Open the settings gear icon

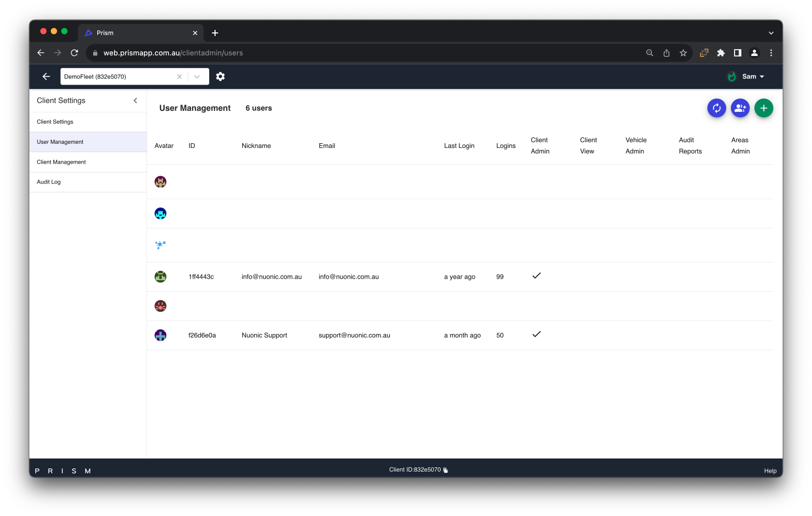click(220, 76)
